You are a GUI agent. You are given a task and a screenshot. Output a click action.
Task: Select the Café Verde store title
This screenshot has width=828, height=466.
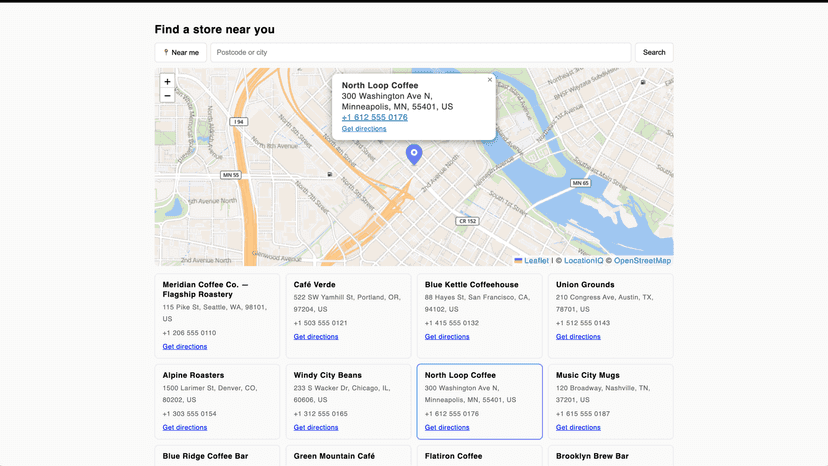(314, 284)
